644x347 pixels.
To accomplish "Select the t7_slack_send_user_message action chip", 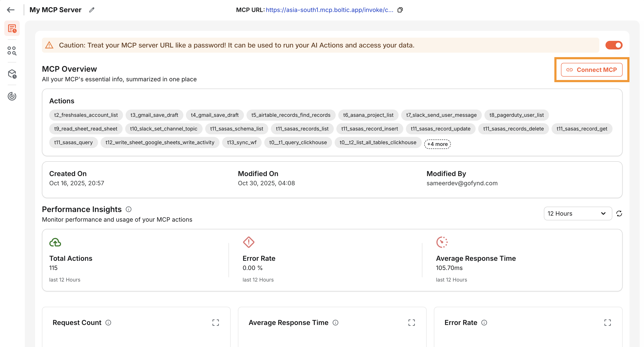I will click(441, 115).
